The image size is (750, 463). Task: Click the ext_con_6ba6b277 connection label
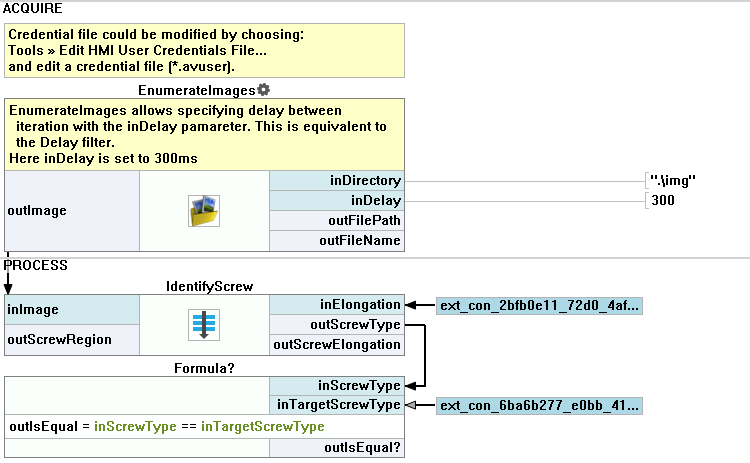pos(539,406)
